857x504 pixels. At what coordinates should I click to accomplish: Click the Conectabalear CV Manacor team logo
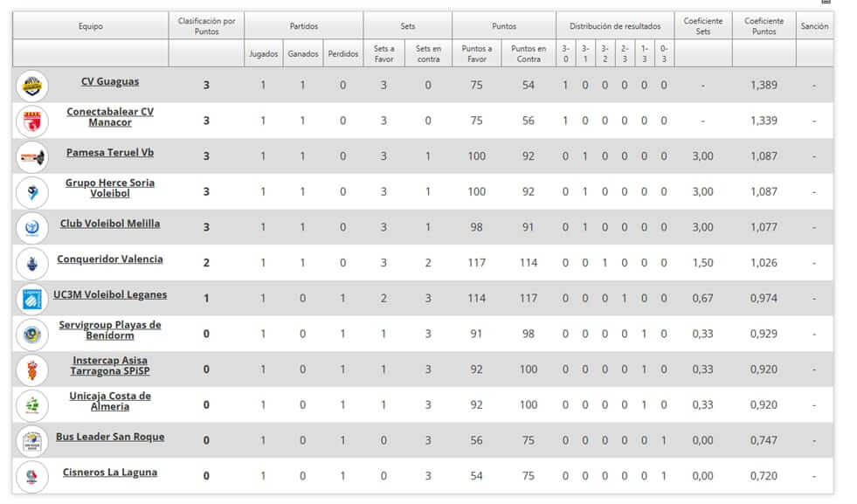[x=32, y=121]
